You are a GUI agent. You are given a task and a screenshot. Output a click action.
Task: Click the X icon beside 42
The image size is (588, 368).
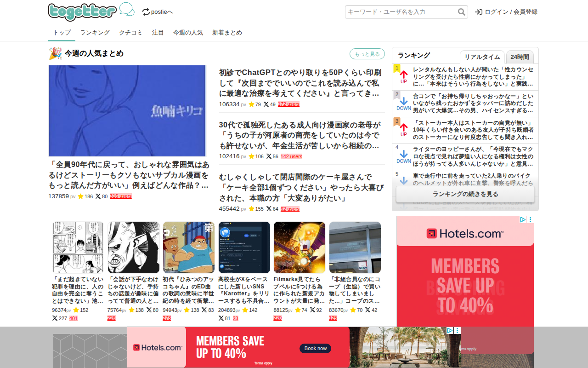[x=367, y=310]
